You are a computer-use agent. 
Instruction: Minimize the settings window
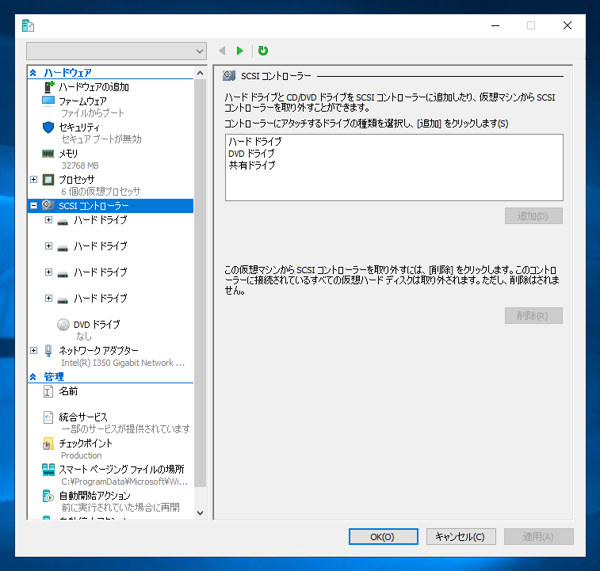click(x=496, y=26)
